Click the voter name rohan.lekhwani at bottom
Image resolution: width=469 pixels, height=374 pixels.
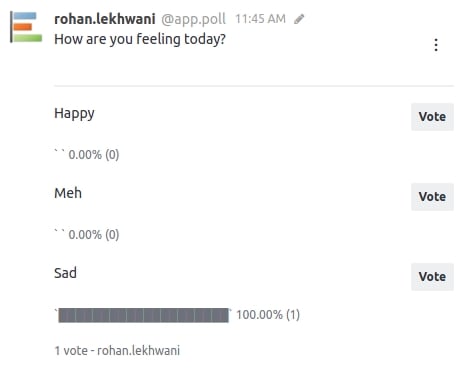click(x=138, y=351)
